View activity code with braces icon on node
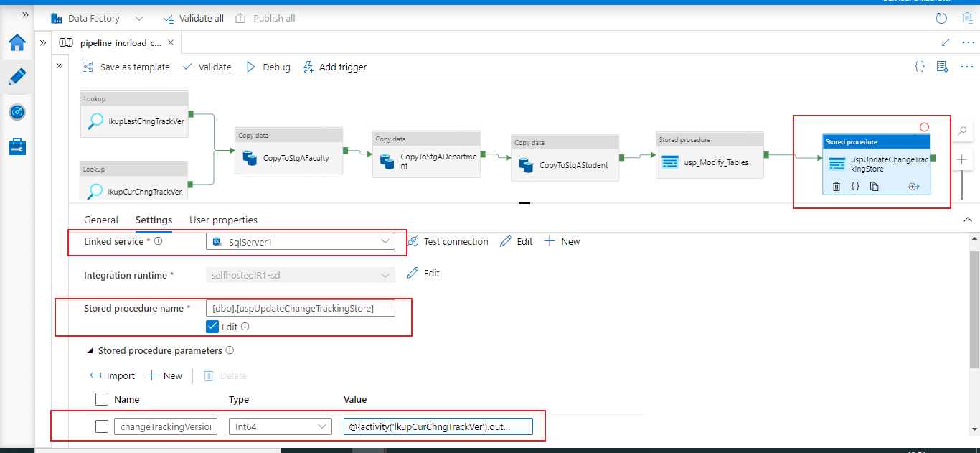The height and width of the screenshot is (453, 980). (855, 187)
